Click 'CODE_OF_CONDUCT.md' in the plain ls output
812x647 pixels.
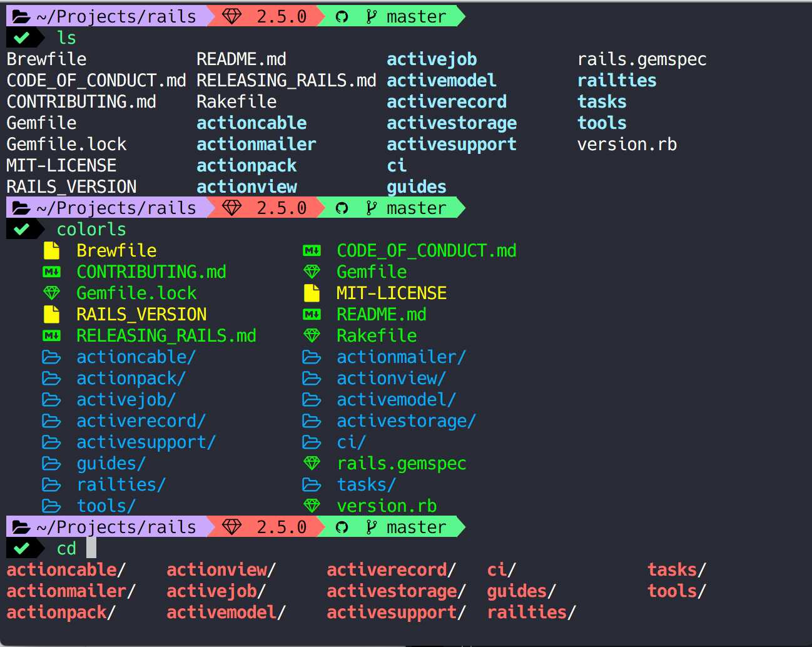coord(96,81)
